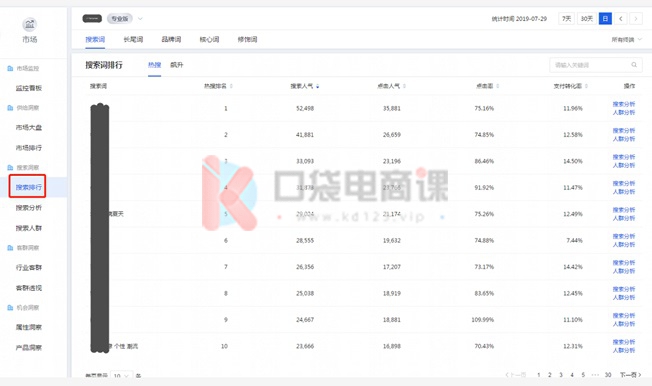Go to page 2 in pagination

click(x=550, y=375)
